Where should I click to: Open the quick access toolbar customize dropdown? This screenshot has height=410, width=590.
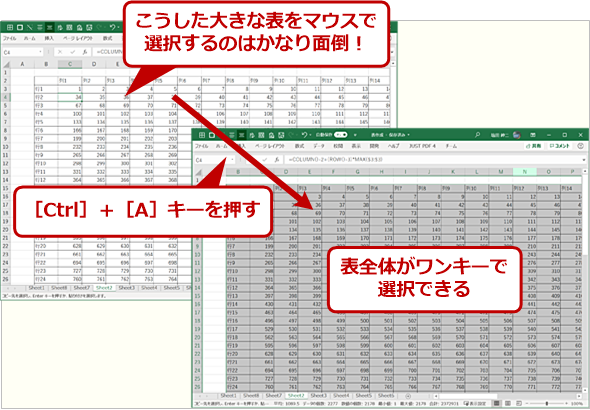point(354,135)
